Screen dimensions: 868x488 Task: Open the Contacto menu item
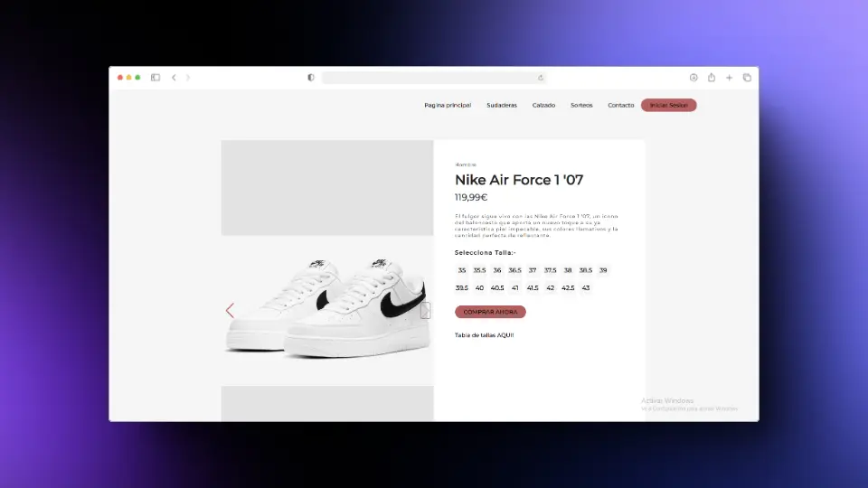pos(620,105)
